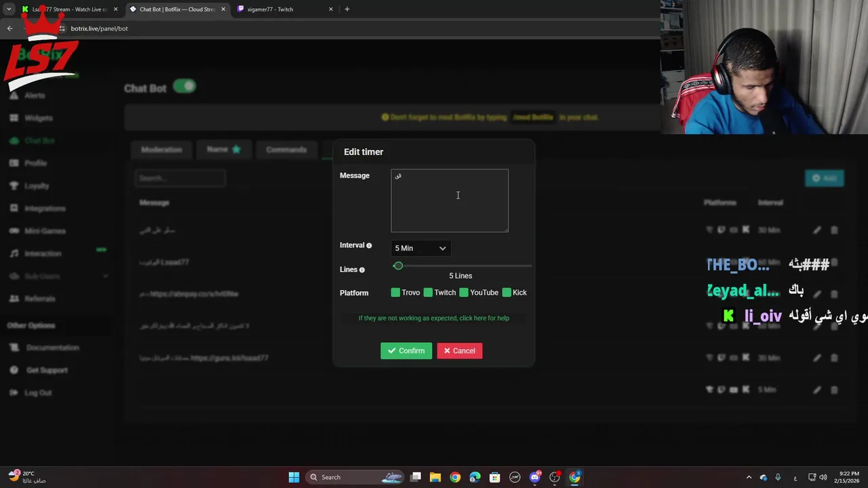This screenshot has width=868, height=488.
Task: Open Microsoft Edge from the taskbar
Action: point(475,477)
